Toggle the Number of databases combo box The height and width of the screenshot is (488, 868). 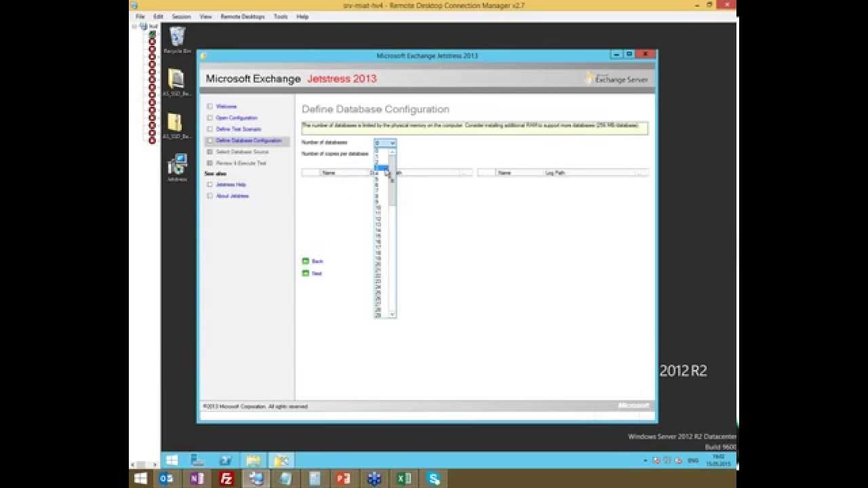coord(384,143)
